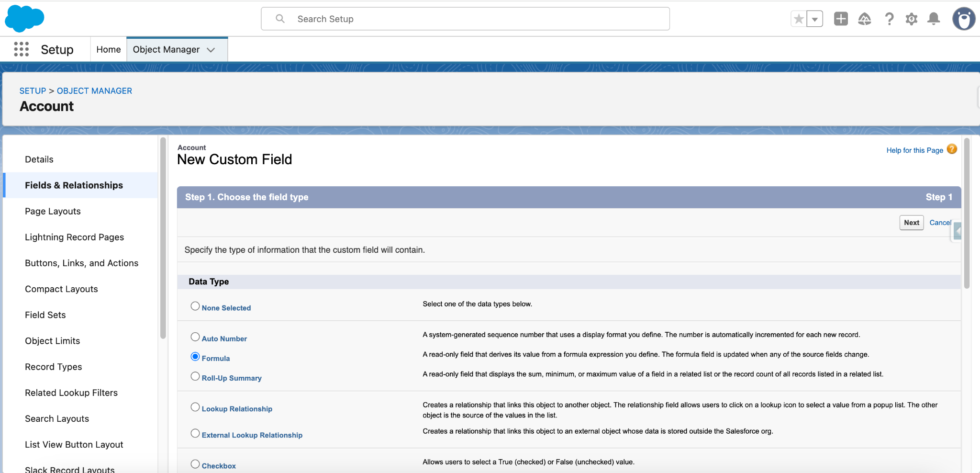Viewport: 980px width, 473px height.
Task: Open Lightning Record Pages in sidebar
Action: (x=80, y=237)
